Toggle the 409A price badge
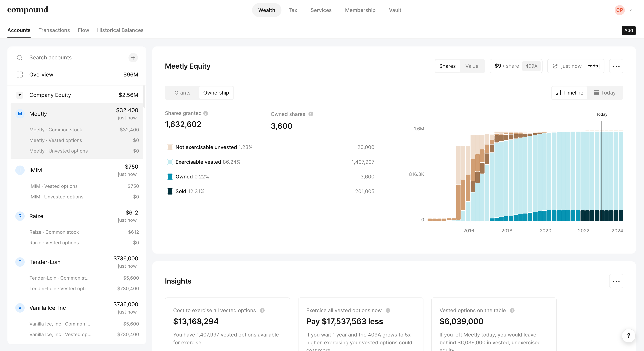This screenshot has width=644, height=351. (x=531, y=66)
